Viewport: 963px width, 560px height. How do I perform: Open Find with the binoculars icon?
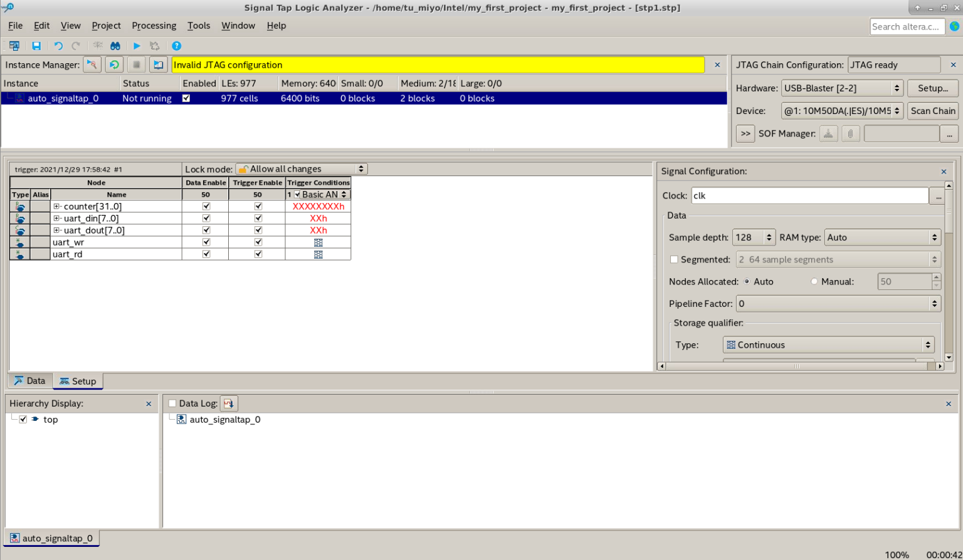click(115, 46)
